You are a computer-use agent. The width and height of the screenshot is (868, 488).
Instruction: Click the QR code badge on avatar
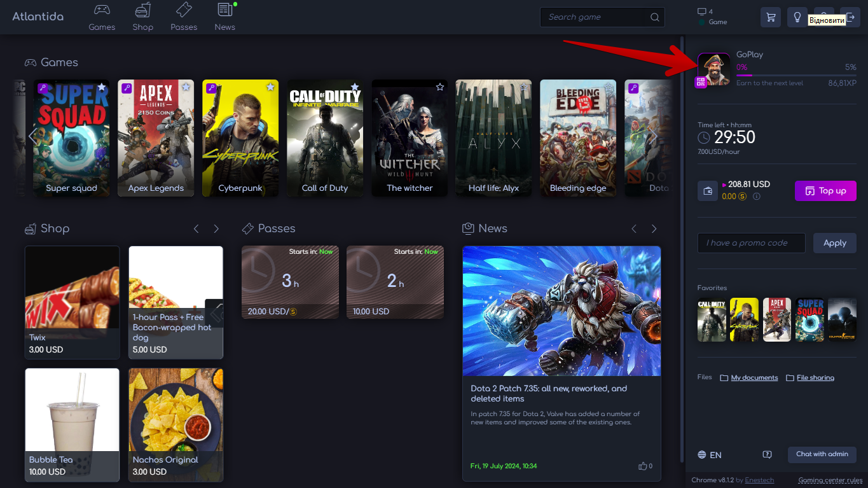point(701,82)
